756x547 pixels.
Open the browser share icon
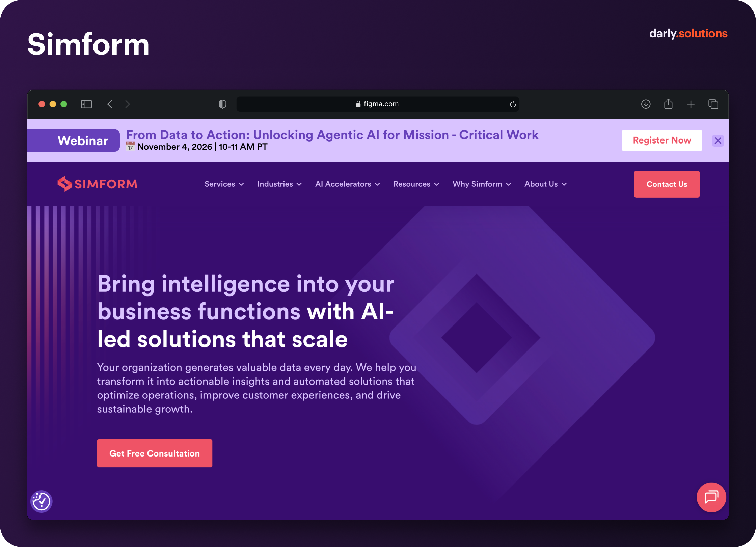(668, 104)
